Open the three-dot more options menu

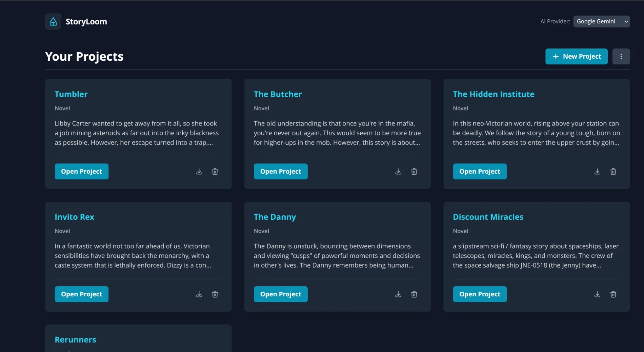(621, 57)
